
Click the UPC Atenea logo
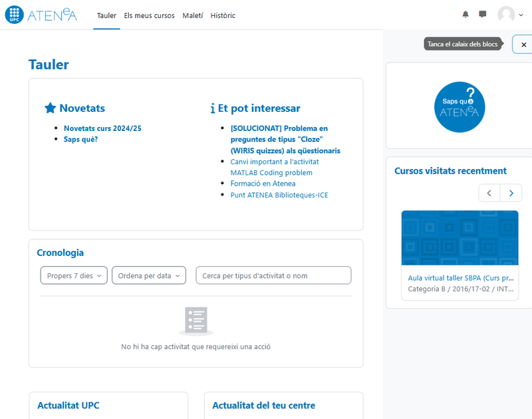point(41,15)
